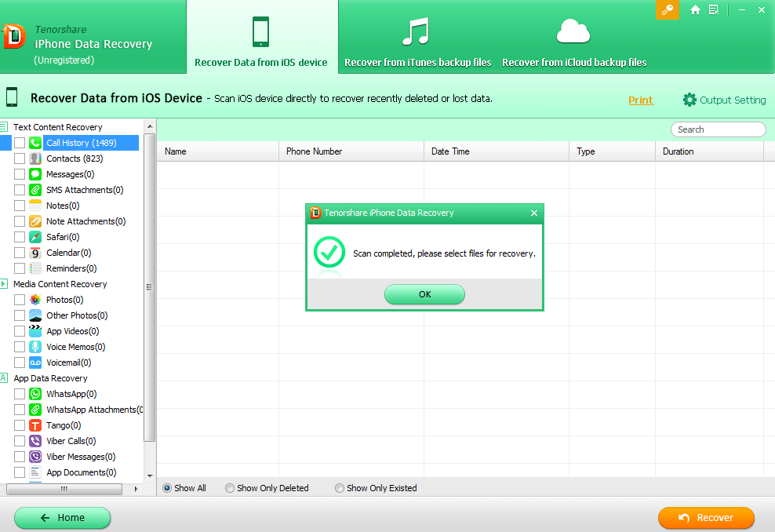
Task: Tick the Messages(0) checkbox
Action: (20, 174)
